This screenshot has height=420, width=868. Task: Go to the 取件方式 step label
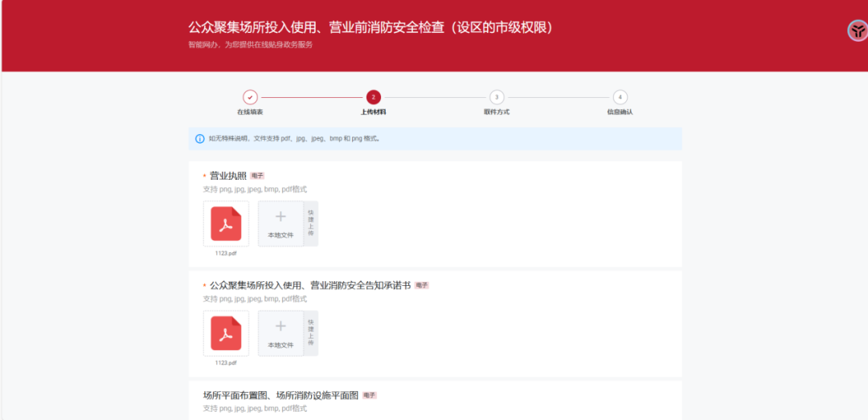point(497,112)
